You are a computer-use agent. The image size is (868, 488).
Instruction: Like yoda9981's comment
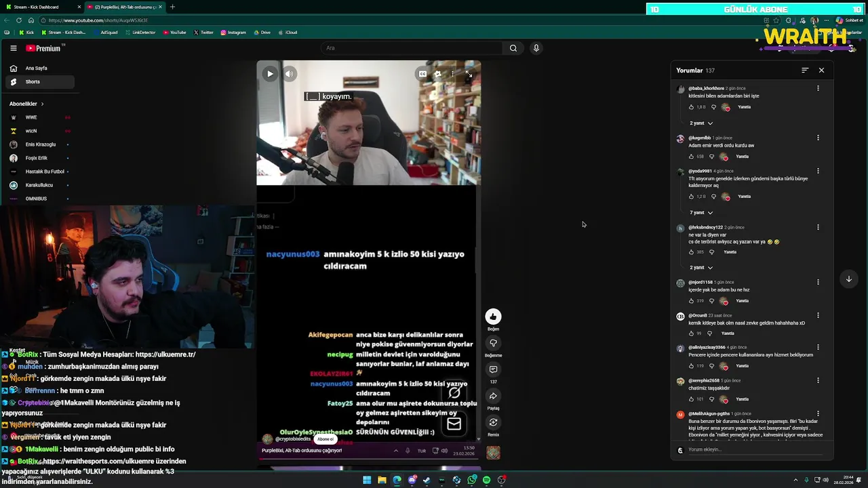pos(692,197)
